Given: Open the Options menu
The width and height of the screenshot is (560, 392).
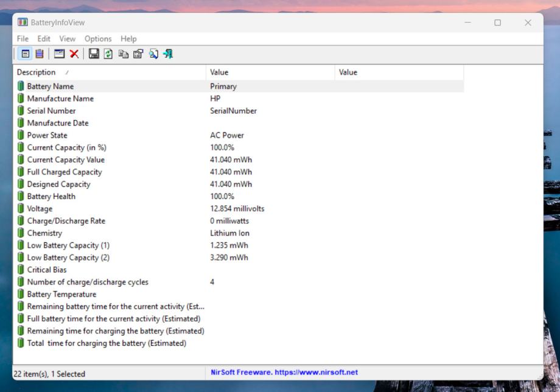Looking at the screenshot, I should click(98, 39).
